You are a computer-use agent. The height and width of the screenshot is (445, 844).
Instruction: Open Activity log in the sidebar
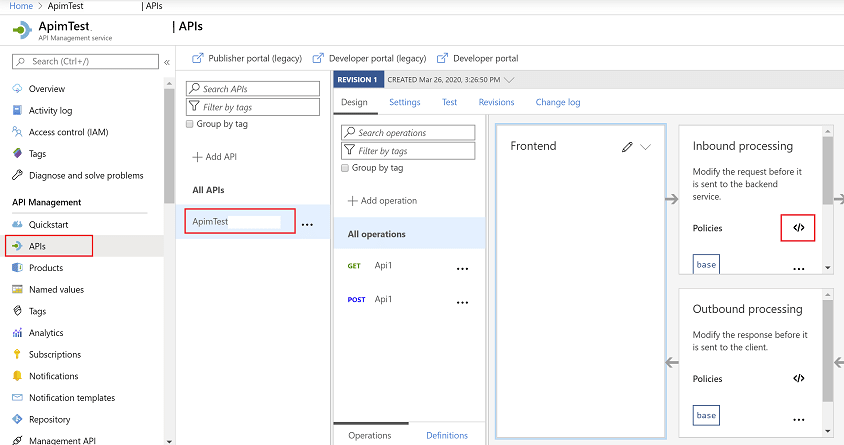50,110
